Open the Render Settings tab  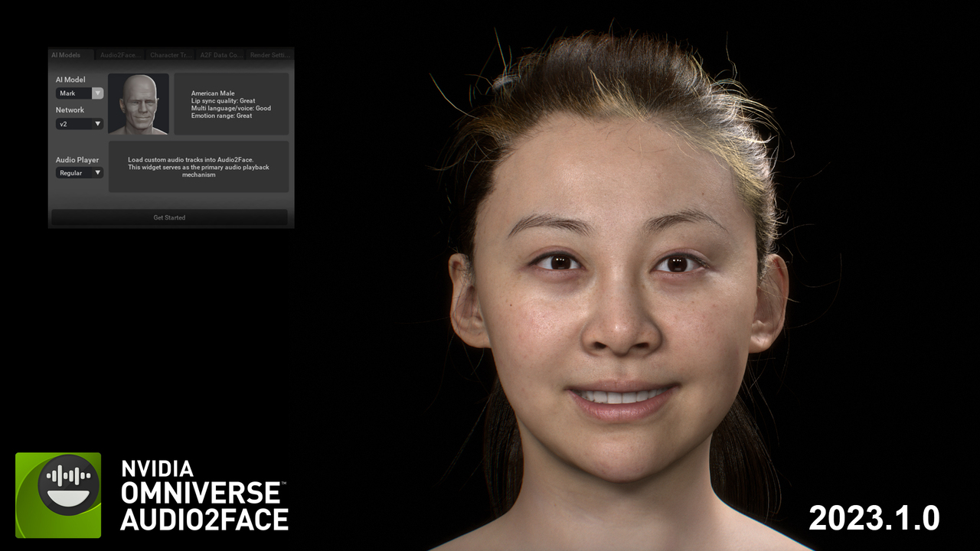tap(269, 55)
